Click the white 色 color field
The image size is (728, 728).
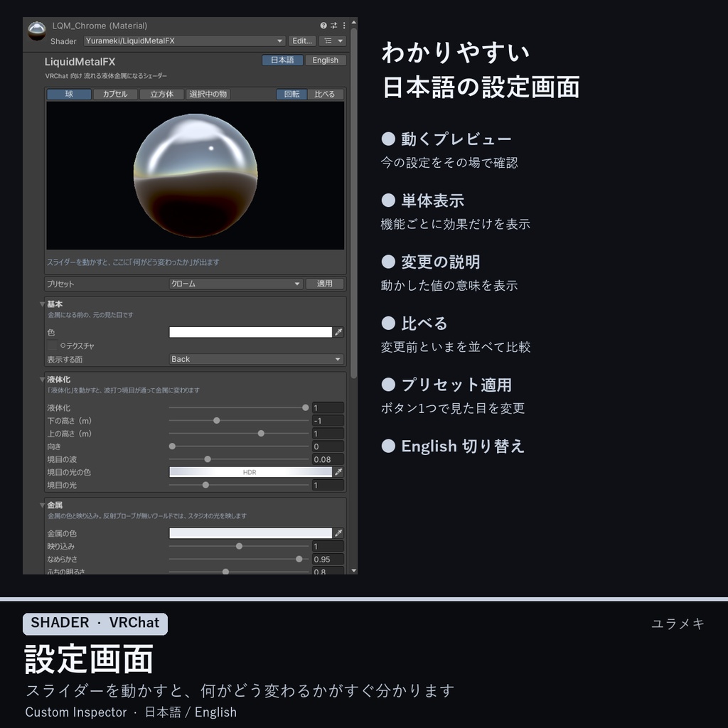(251, 332)
